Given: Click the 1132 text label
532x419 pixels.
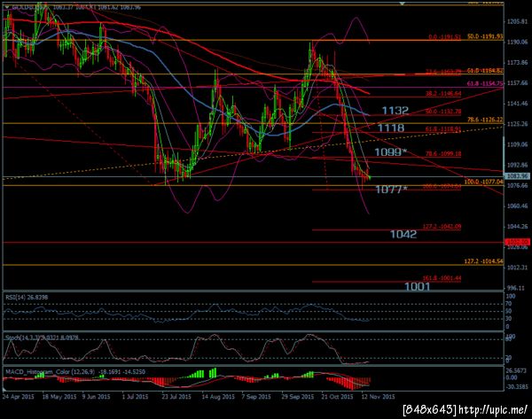Looking at the screenshot, I should pyautogui.click(x=395, y=111).
